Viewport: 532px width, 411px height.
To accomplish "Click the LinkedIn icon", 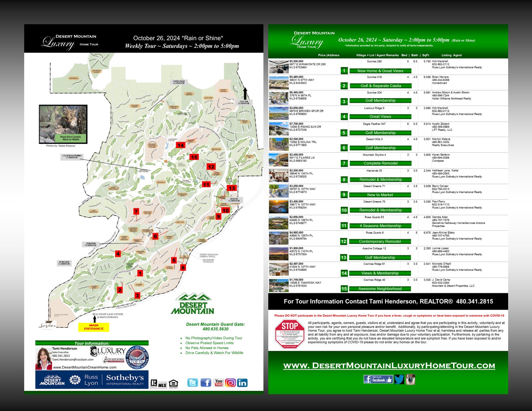I will click(242, 383).
